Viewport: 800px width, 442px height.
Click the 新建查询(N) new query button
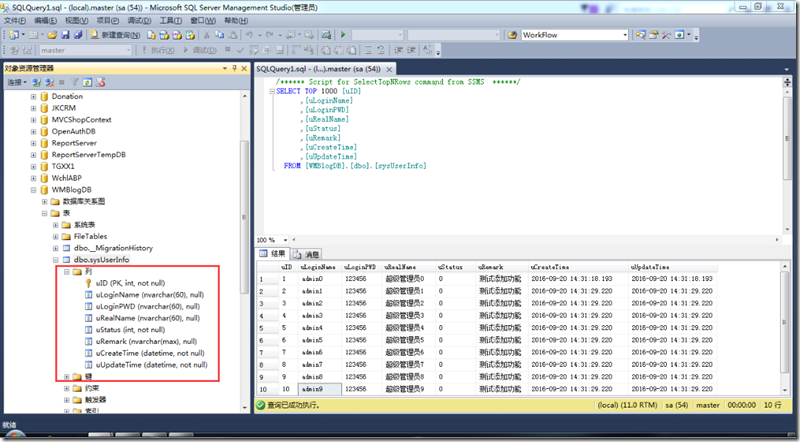coord(115,35)
